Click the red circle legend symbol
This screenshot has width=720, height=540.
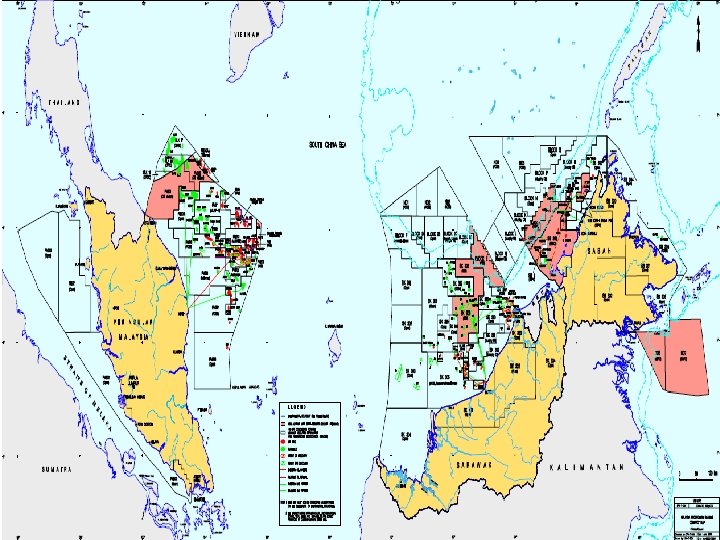coord(284,441)
